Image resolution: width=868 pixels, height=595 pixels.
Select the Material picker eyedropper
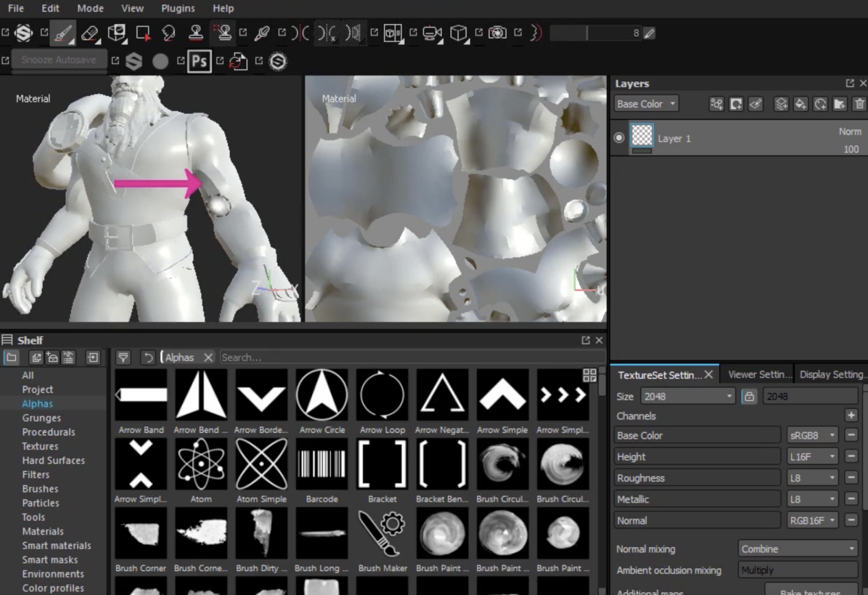(261, 32)
